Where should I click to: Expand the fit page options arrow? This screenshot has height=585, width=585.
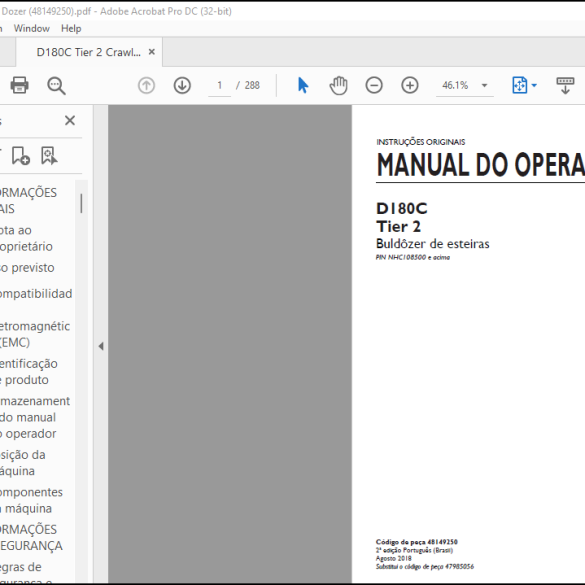(x=534, y=85)
